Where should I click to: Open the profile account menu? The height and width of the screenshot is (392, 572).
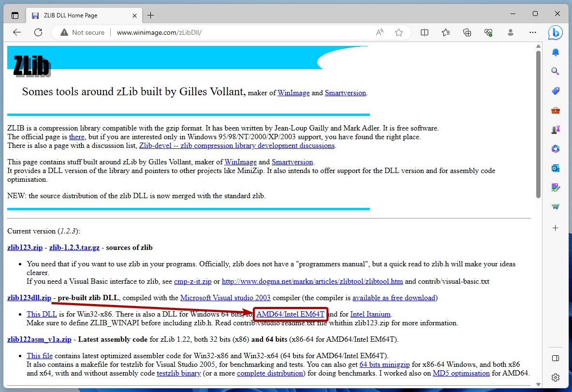[x=511, y=32]
